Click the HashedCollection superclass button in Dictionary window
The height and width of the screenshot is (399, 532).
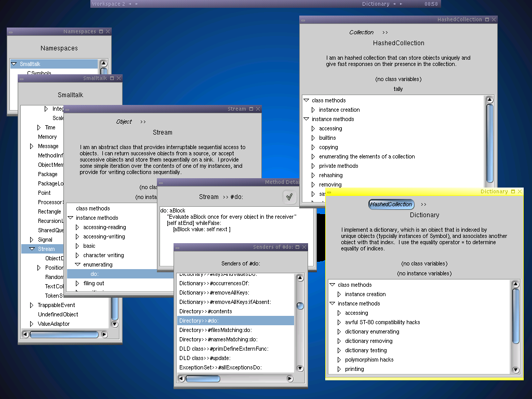coord(391,204)
